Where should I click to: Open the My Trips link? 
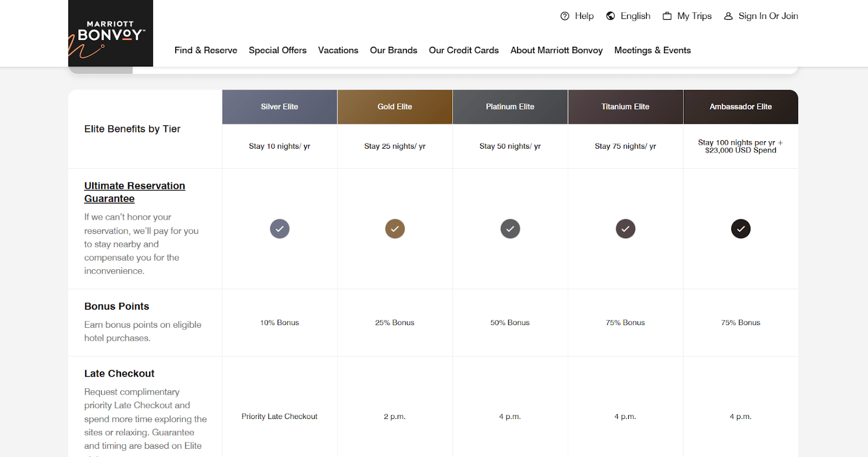click(694, 16)
